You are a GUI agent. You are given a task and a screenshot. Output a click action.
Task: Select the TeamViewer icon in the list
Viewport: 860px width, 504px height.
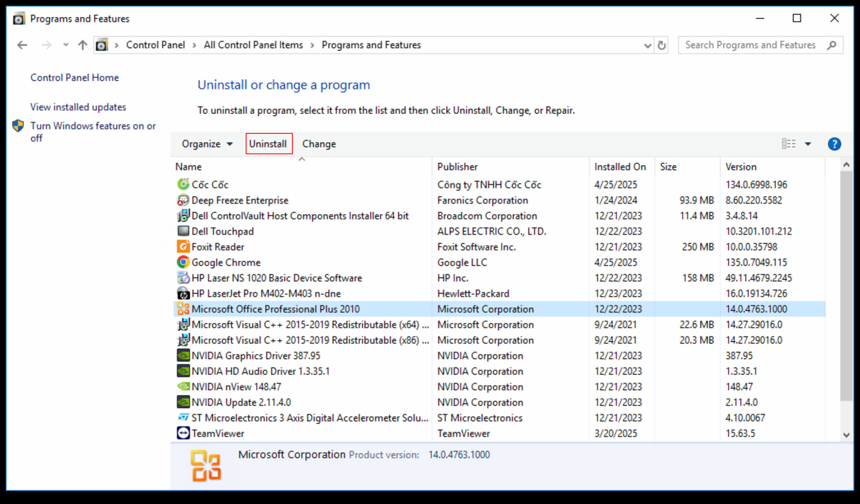pyautogui.click(x=183, y=433)
